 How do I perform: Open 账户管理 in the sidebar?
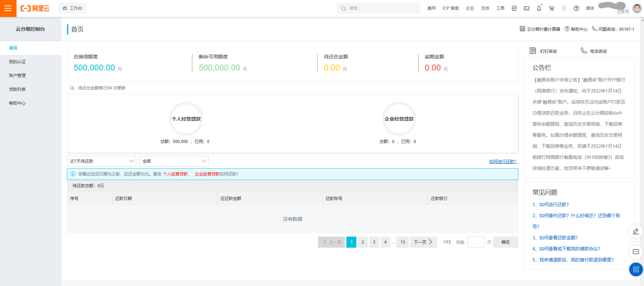tap(31, 76)
